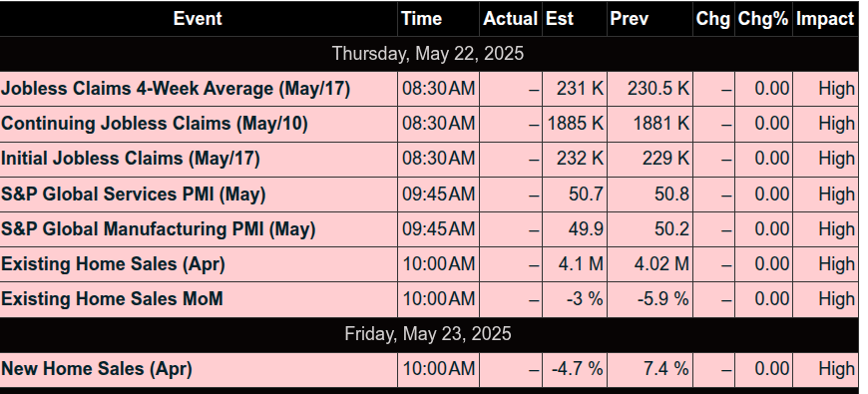Click the Friday, May 23, 2025 date row
The image size is (868, 394).
[429, 334]
